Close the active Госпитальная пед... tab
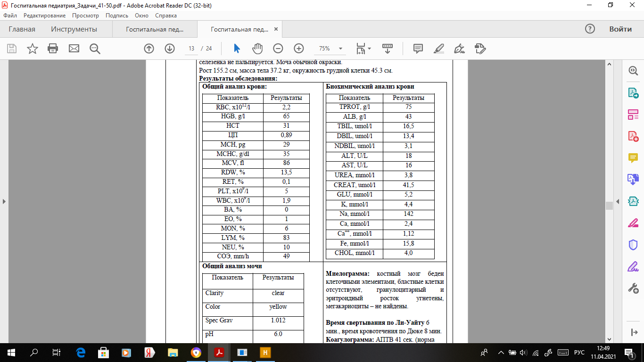 click(x=276, y=29)
